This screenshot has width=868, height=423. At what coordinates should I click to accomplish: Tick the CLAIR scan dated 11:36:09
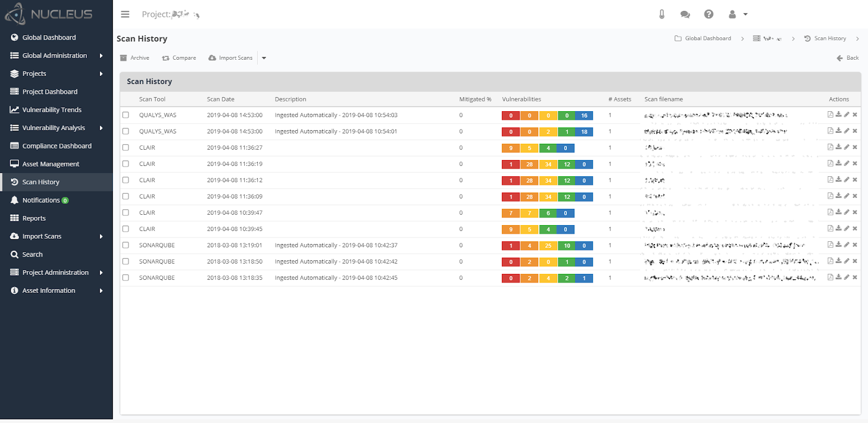pos(126,196)
